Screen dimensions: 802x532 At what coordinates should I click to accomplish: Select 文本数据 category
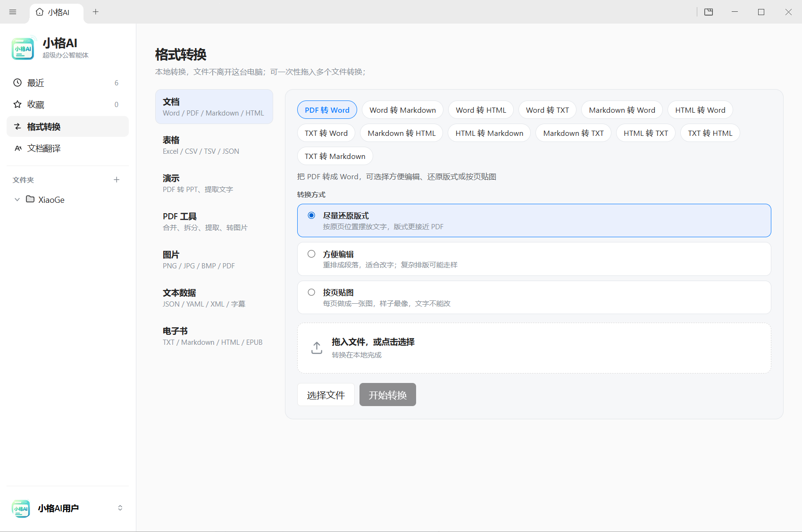point(214,298)
